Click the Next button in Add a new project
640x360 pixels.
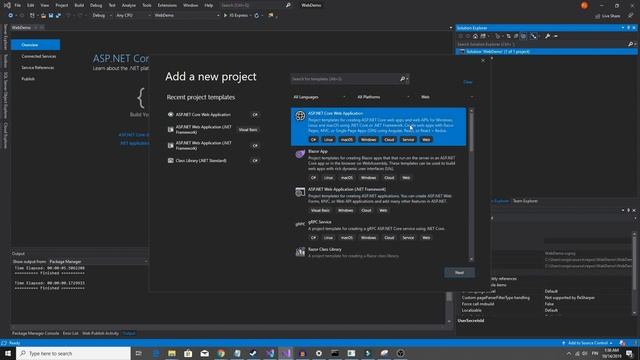click(459, 273)
